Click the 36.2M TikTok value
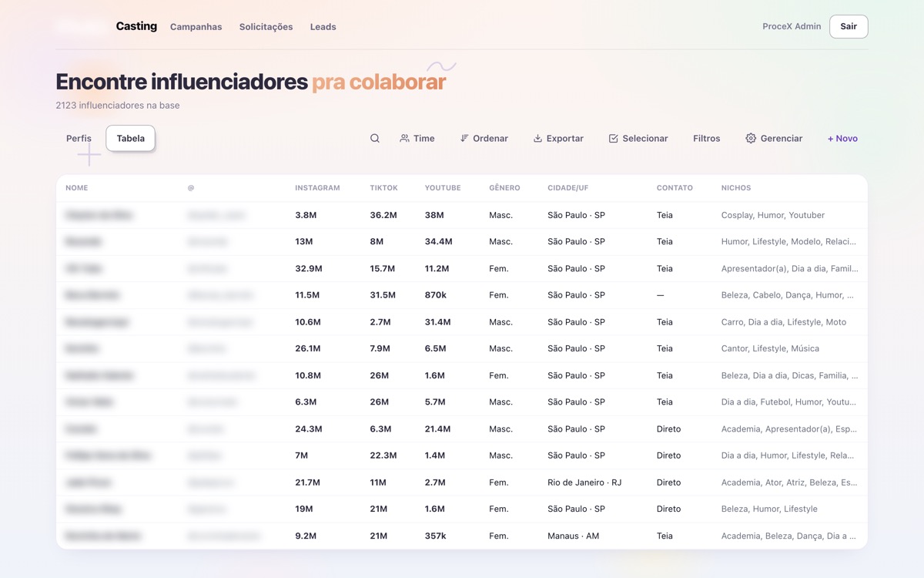This screenshot has width=924, height=578. click(x=383, y=215)
